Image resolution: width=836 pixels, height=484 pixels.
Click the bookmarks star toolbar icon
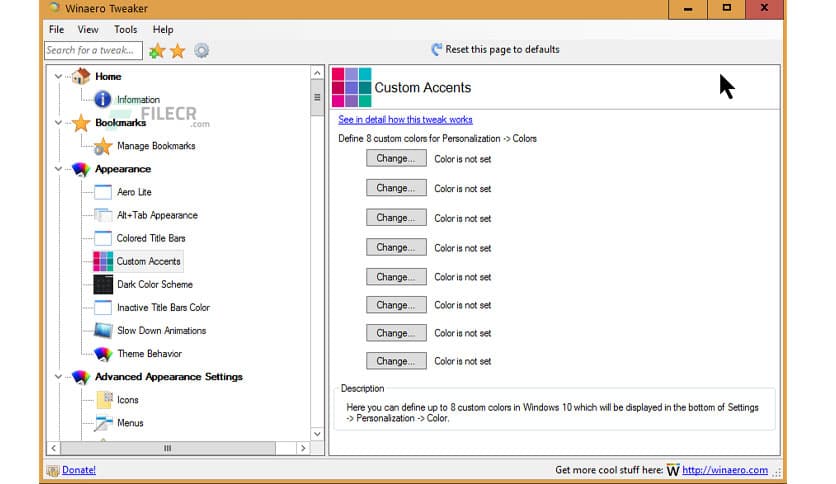[x=178, y=51]
